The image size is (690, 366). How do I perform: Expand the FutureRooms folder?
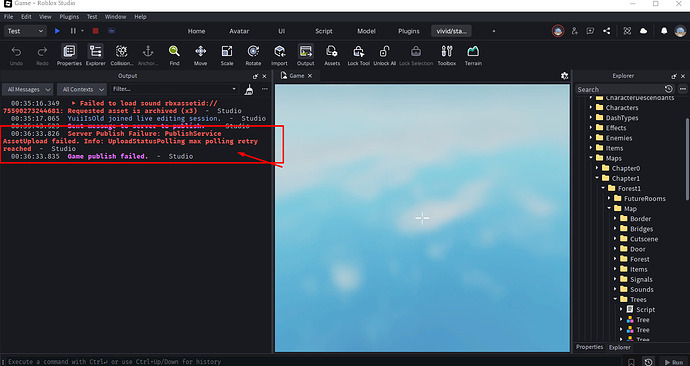click(x=609, y=198)
